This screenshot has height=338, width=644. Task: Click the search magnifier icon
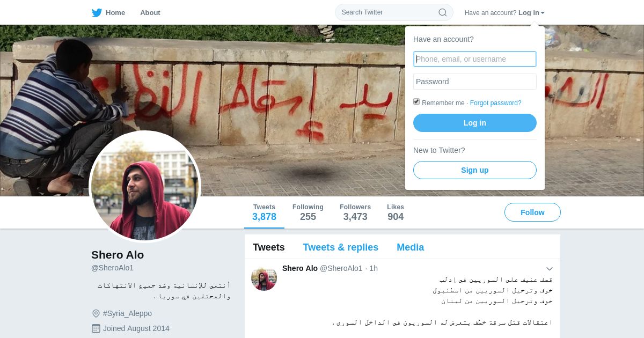443,12
